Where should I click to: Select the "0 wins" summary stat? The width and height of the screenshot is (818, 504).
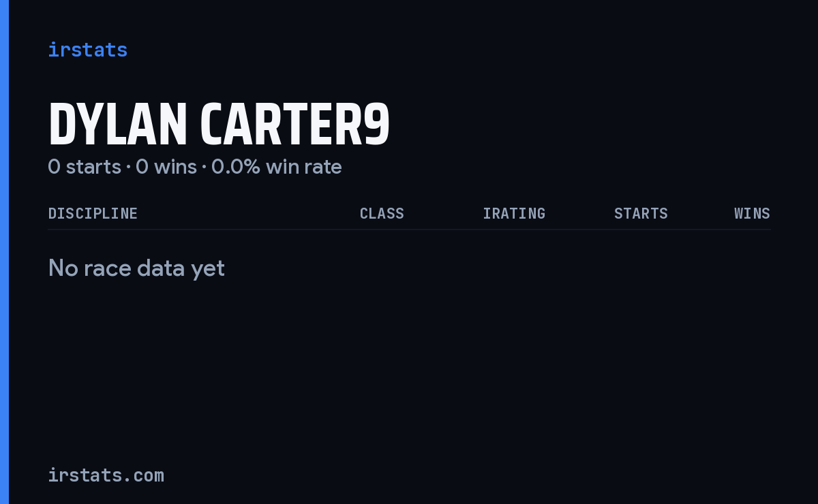[x=166, y=167]
